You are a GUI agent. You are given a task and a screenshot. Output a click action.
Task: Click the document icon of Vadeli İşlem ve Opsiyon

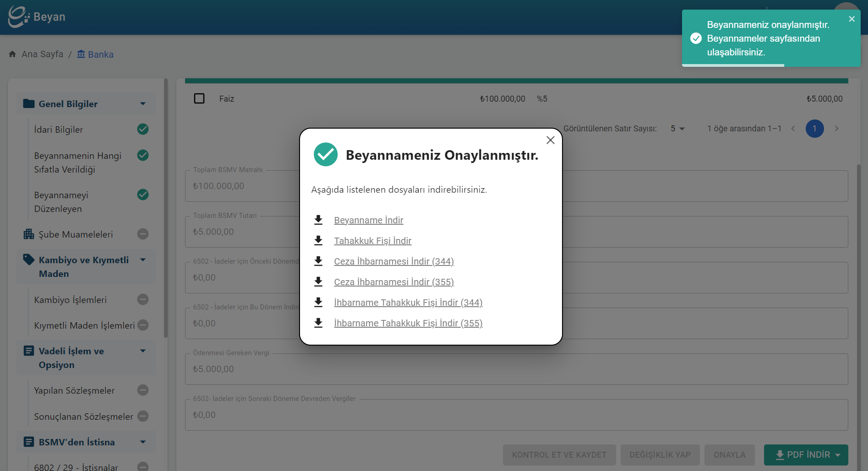pos(29,351)
